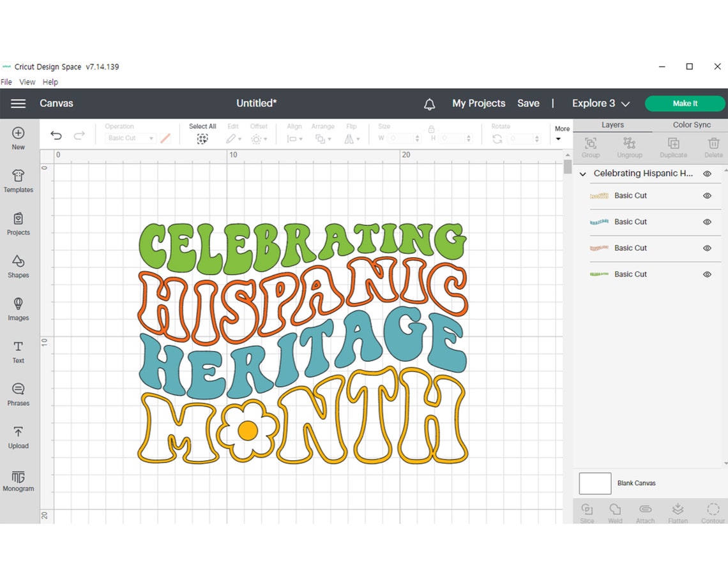
Task: Click the Weld icon at bottom
Action: (x=615, y=511)
